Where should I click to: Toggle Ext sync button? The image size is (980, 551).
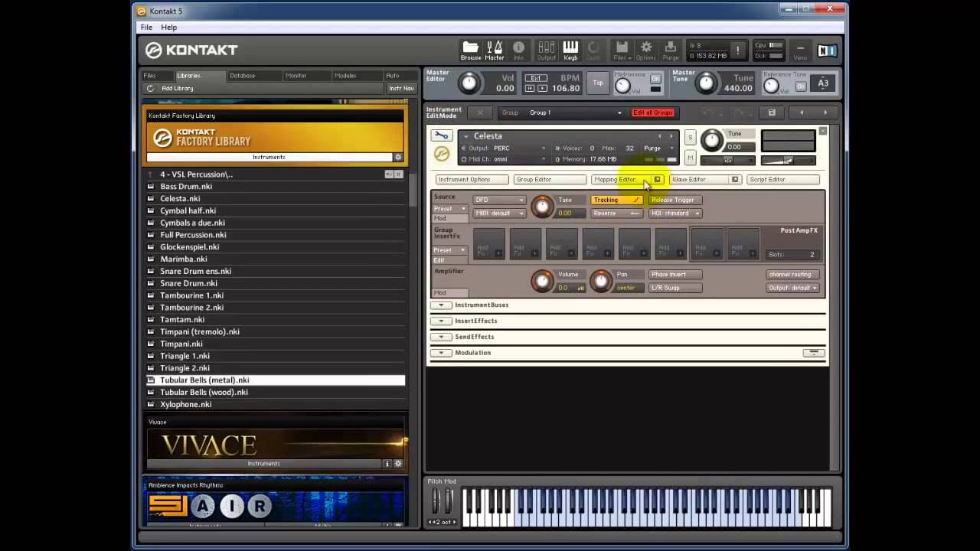(536, 78)
